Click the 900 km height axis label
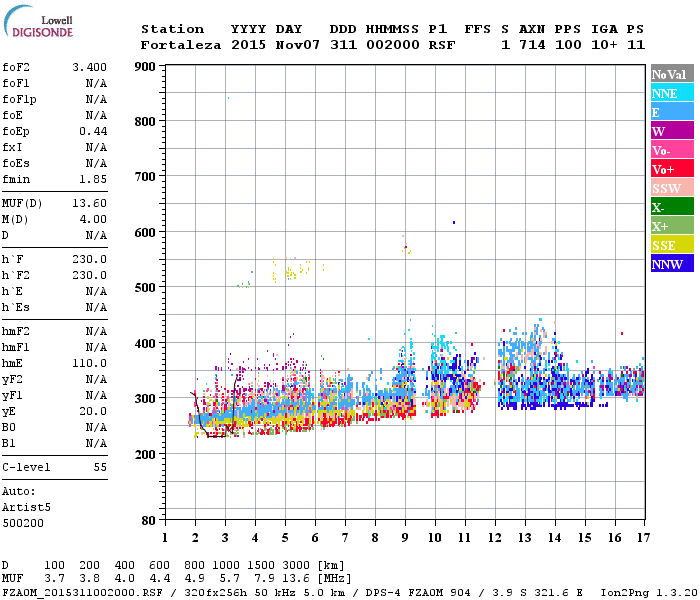Image resolution: width=700 pixels, height=600 pixels. [145, 67]
